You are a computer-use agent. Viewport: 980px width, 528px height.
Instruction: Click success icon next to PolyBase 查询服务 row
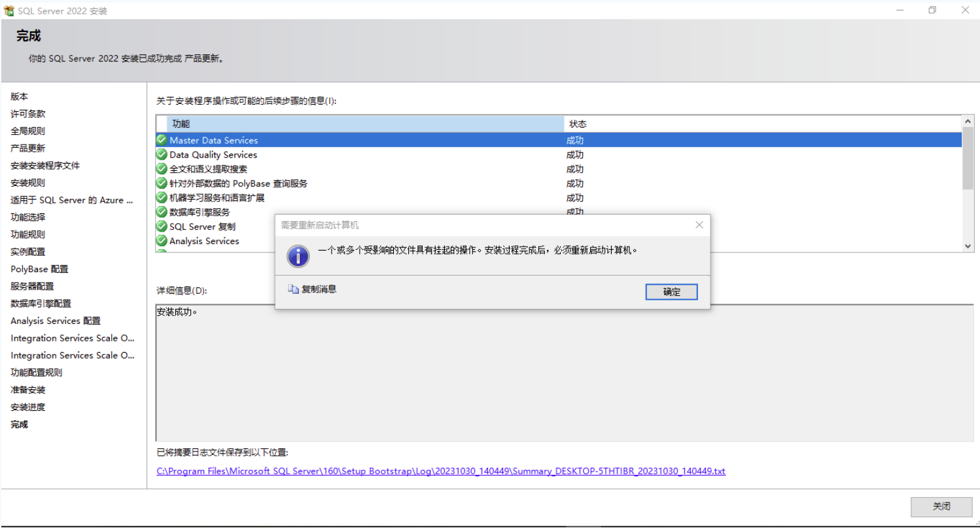(x=162, y=183)
